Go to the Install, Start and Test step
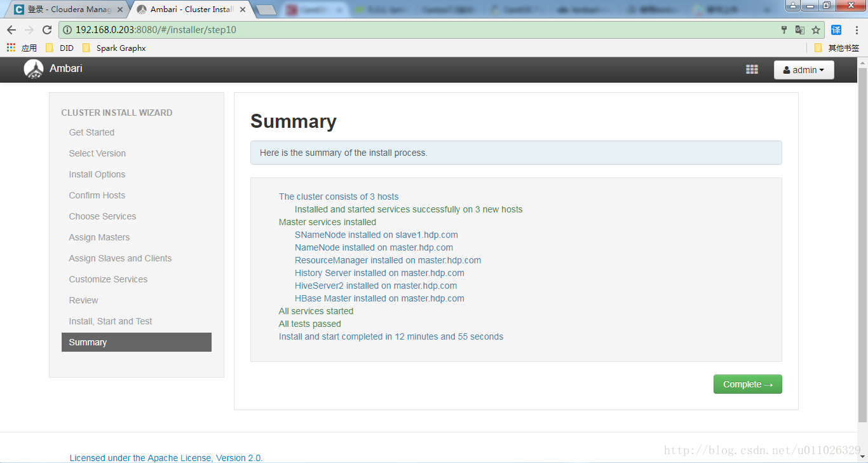Viewport: 868px width, 463px height. coord(111,321)
